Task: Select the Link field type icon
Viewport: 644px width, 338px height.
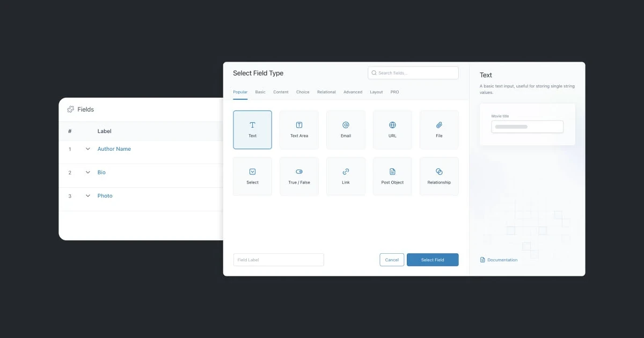Action: [x=346, y=176]
